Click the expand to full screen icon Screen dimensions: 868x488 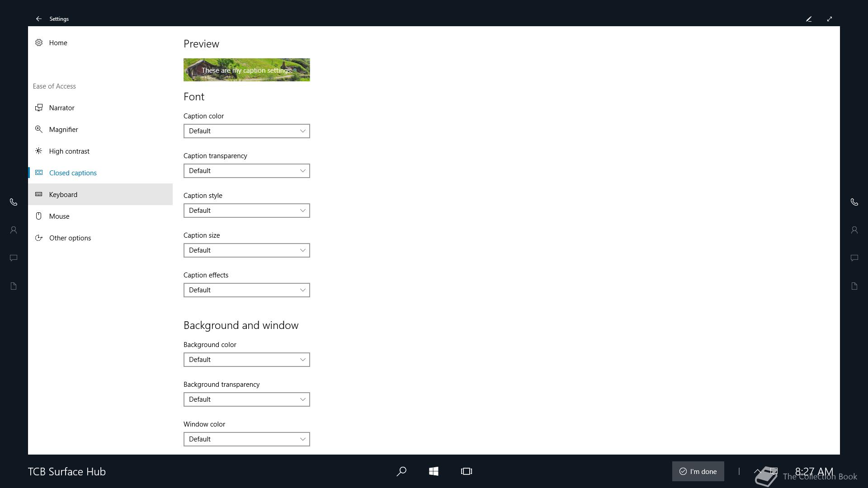tap(830, 19)
